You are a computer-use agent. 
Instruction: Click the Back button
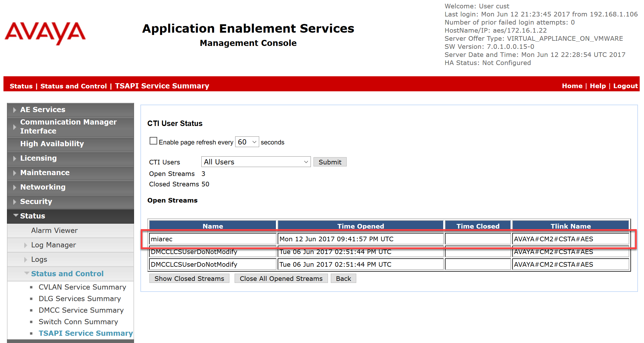coord(344,279)
